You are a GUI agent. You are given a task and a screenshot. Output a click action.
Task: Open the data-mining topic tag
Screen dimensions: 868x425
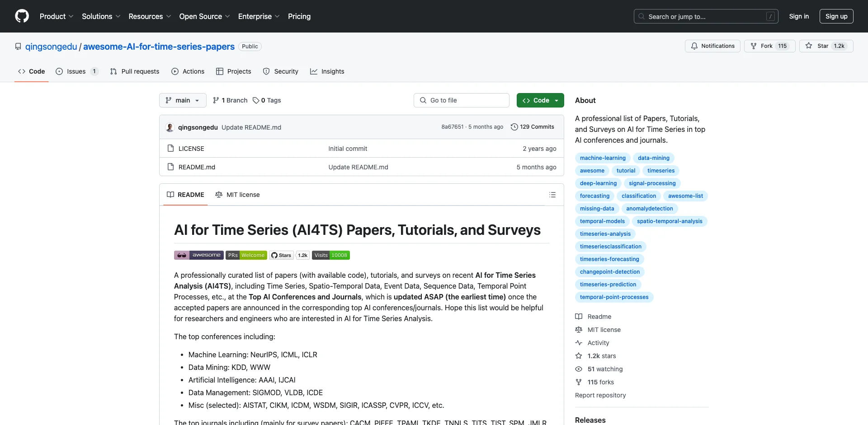(x=654, y=158)
